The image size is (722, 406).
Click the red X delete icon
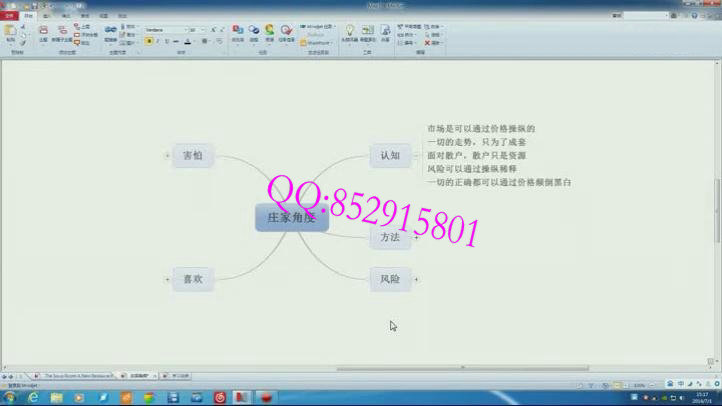point(427,43)
